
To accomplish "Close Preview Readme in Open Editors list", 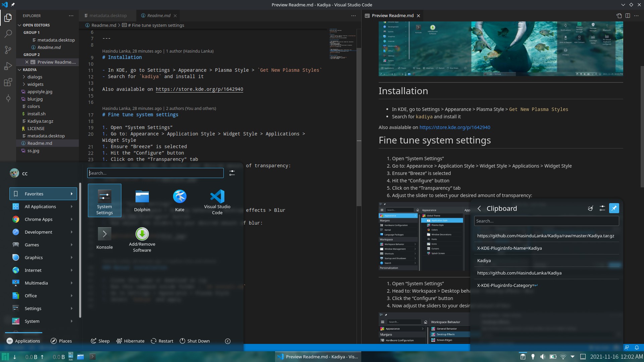I will [x=27, y=62].
